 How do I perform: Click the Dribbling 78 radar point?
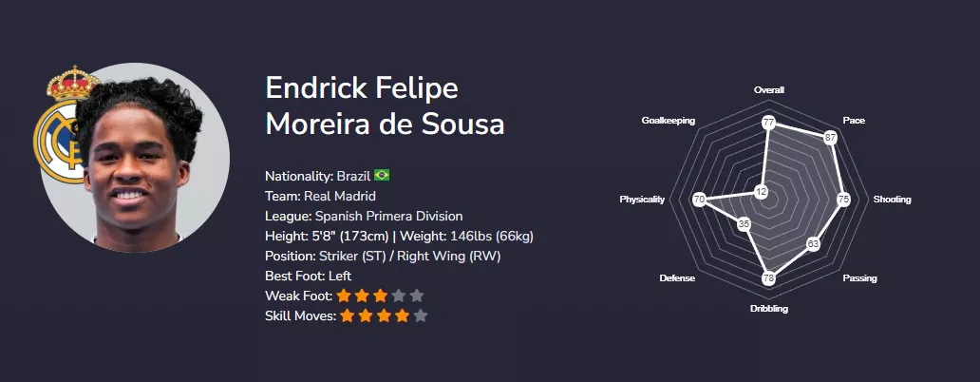pyautogui.click(x=768, y=277)
